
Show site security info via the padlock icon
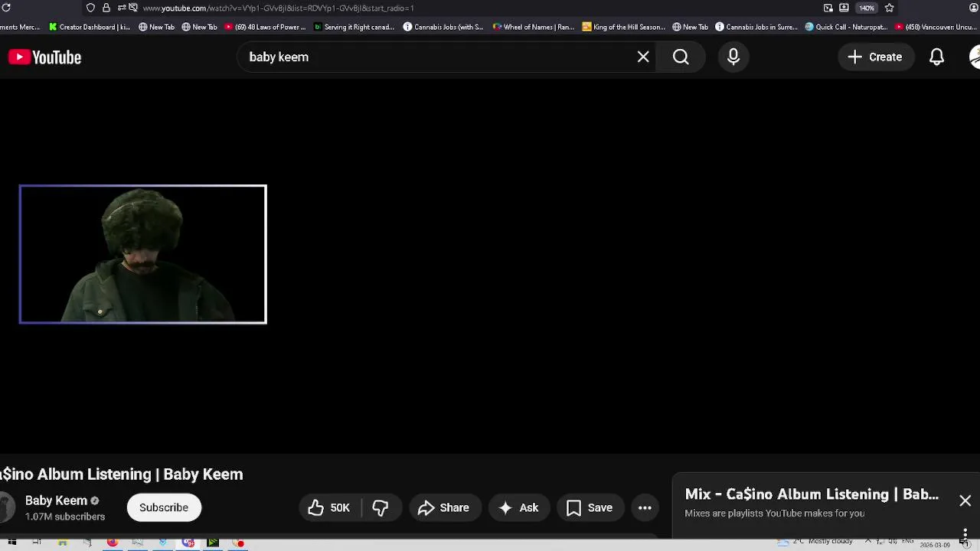(x=106, y=8)
